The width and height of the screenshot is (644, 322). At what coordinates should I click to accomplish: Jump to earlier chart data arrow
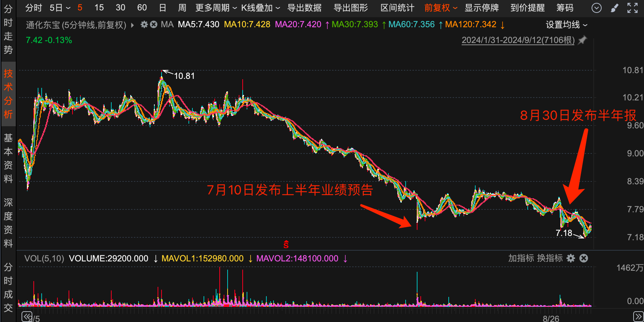point(27,317)
